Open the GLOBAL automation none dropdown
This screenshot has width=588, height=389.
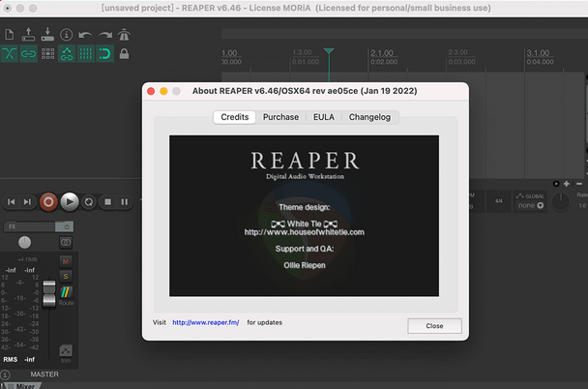(x=530, y=205)
